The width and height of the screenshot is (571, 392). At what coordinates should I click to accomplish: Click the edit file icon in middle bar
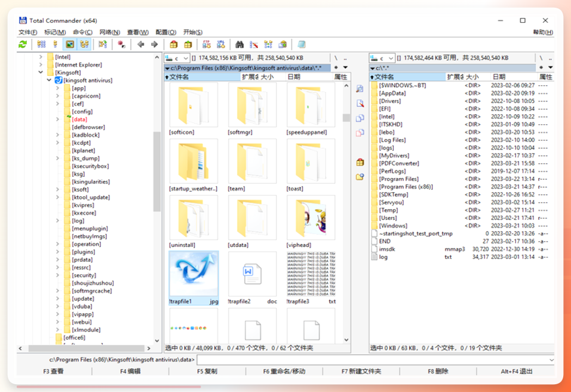click(360, 103)
